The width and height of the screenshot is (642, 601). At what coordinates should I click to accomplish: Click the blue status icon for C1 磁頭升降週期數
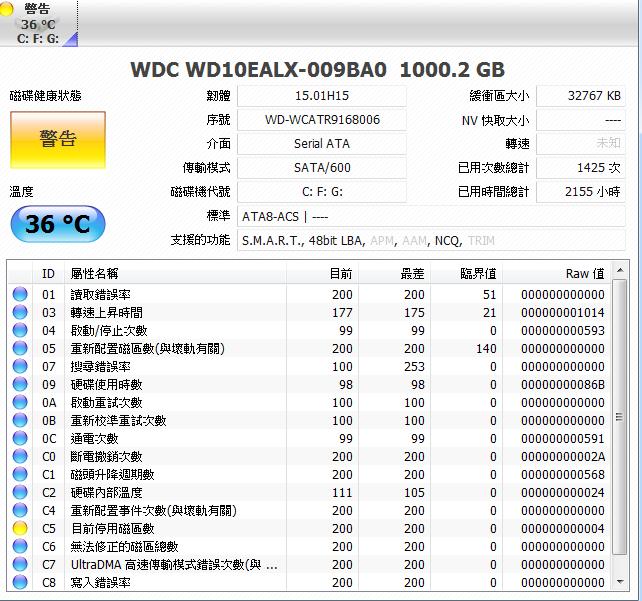[x=20, y=474]
